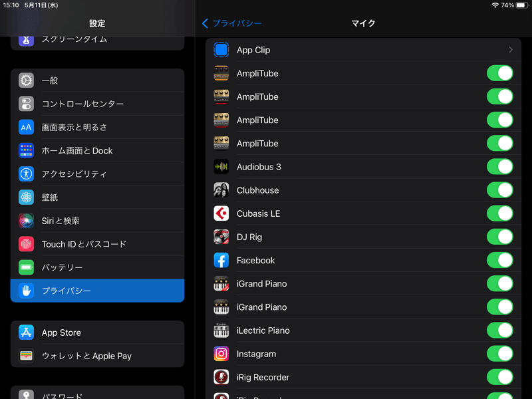Screen dimensions: 532x399
Task: Tap the Control Center (コントロールセンター) icon
Action: point(26,104)
